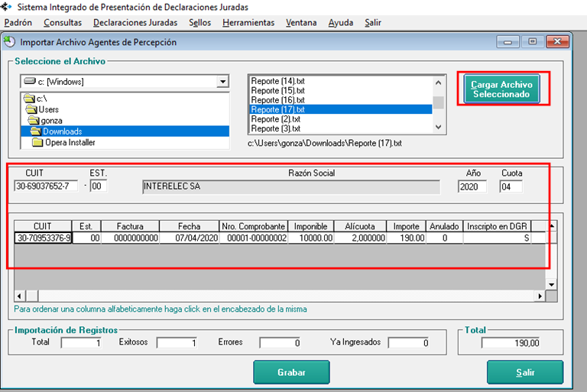This screenshot has height=392, width=587.
Task: Open the drive selector c: [Windows] dropdown
Action: [222, 82]
